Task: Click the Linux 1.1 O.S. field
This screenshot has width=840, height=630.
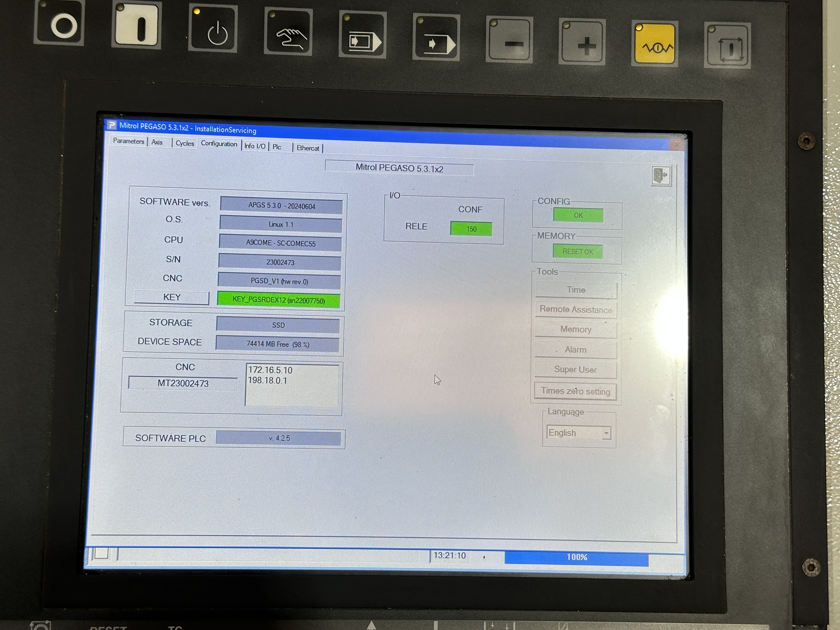Action: click(281, 224)
